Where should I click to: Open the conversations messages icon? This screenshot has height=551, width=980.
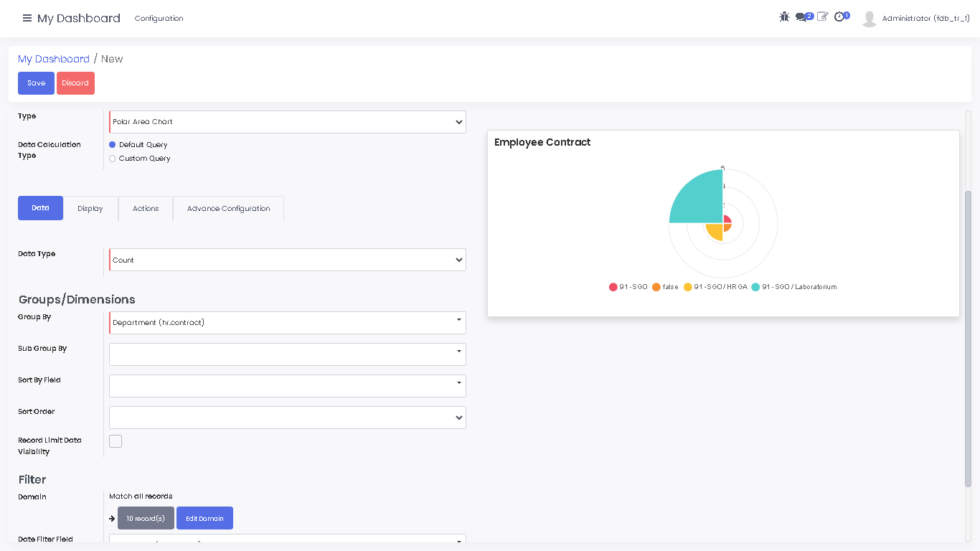click(801, 17)
